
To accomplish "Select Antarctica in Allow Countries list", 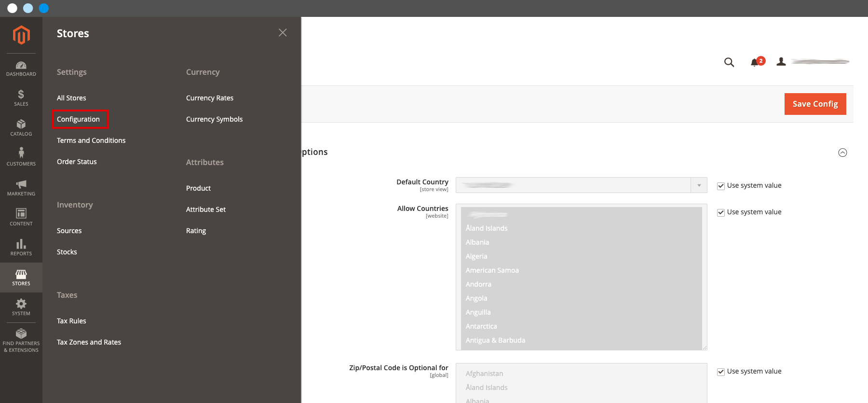I will click(581, 326).
